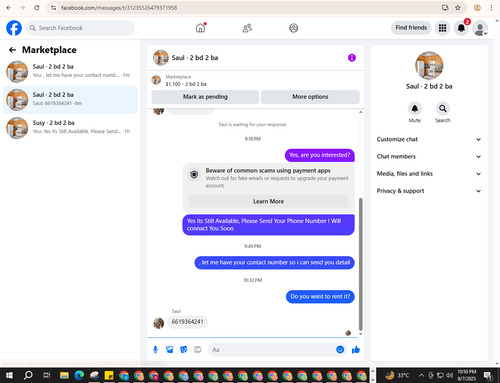Go back using the Marketplace arrow

point(12,50)
